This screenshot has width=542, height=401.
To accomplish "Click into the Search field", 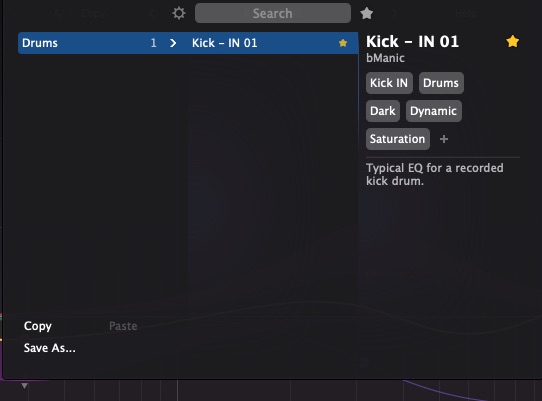I will tap(273, 13).
